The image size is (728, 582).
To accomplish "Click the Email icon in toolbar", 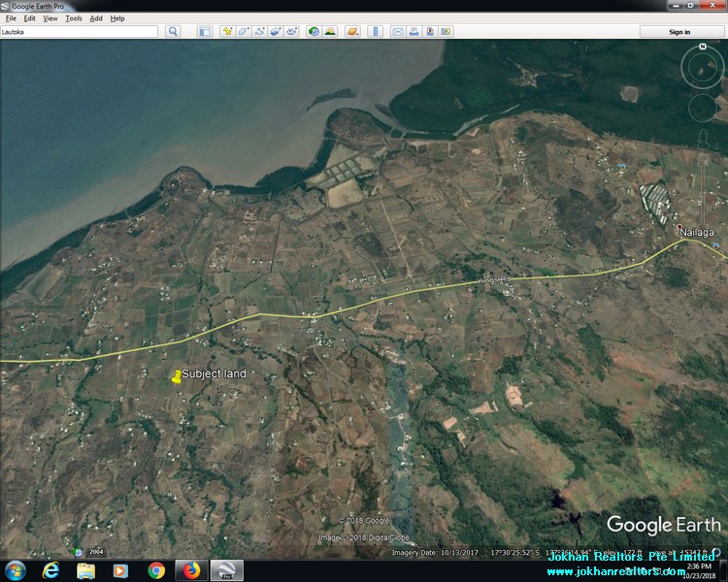I will click(x=398, y=31).
